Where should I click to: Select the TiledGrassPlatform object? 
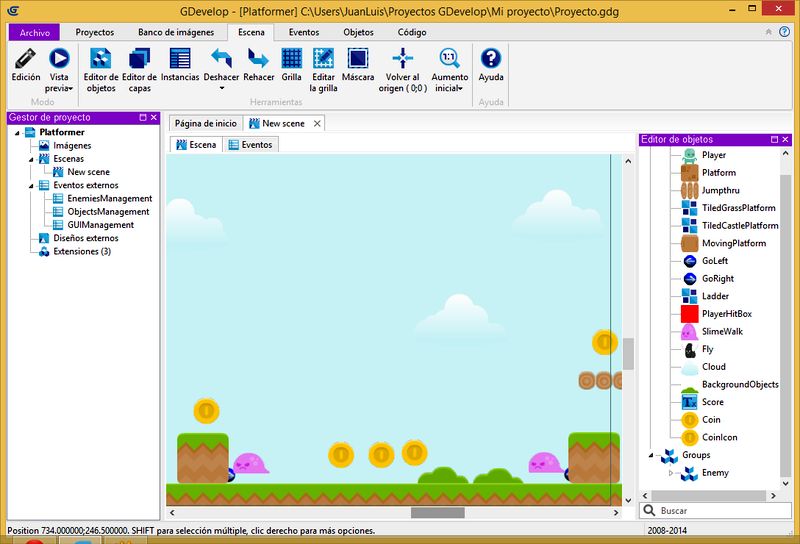(x=738, y=208)
